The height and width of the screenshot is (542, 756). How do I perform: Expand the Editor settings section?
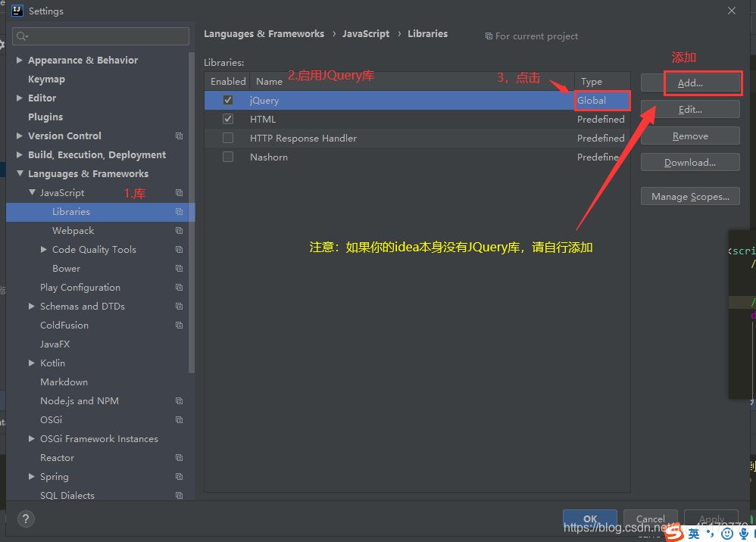[x=19, y=98]
